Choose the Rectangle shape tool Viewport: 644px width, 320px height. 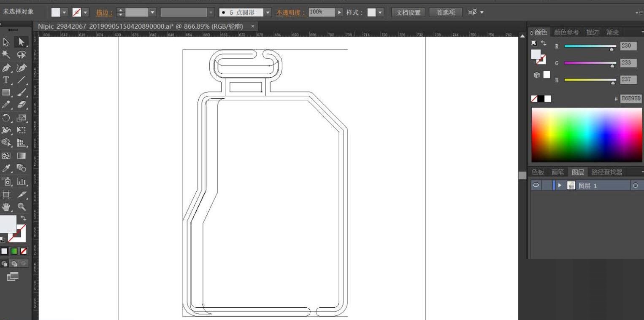coord(6,92)
